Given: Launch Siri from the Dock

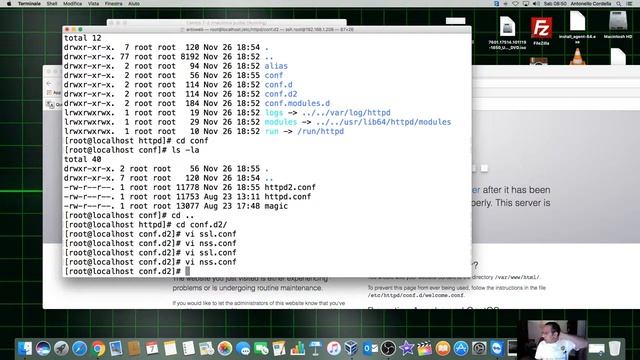Looking at the screenshot, I should (x=43, y=348).
